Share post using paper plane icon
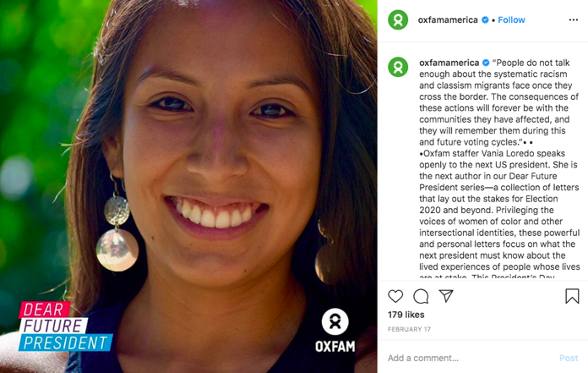The image size is (588, 373). click(x=446, y=296)
